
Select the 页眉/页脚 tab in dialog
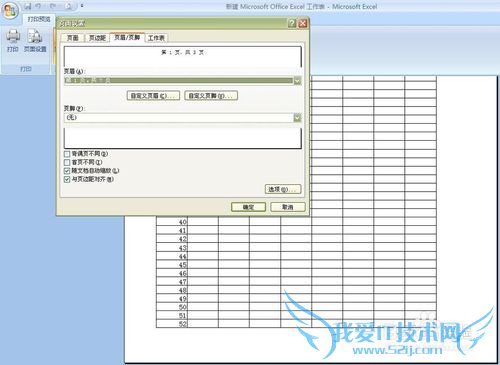(127, 37)
